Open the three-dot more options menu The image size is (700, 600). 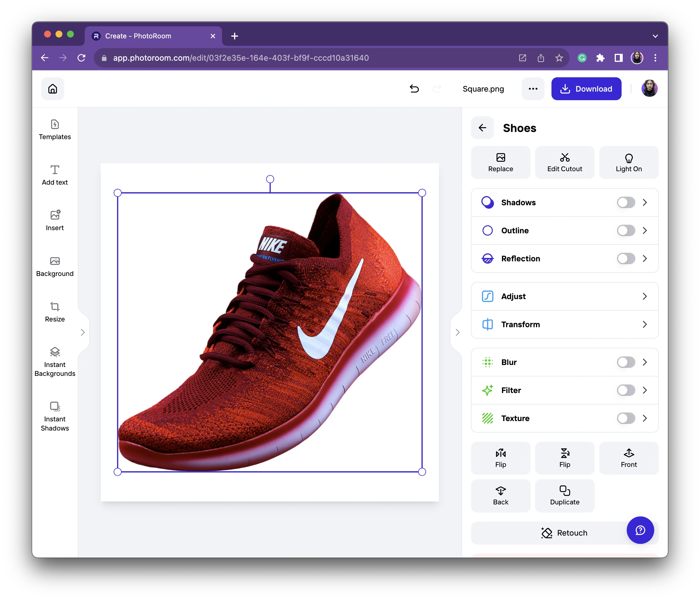[x=533, y=89]
